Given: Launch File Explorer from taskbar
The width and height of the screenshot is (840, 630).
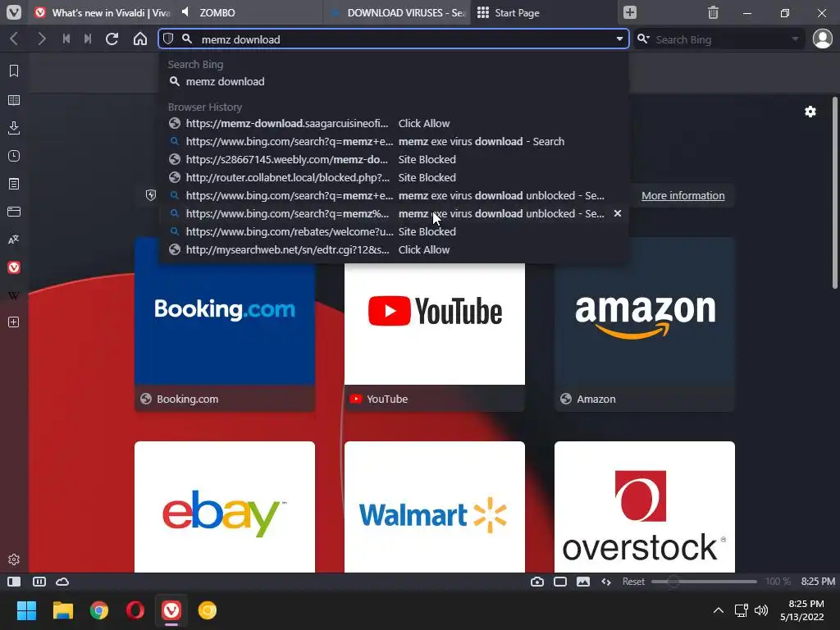Looking at the screenshot, I should click(x=62, y=610).
